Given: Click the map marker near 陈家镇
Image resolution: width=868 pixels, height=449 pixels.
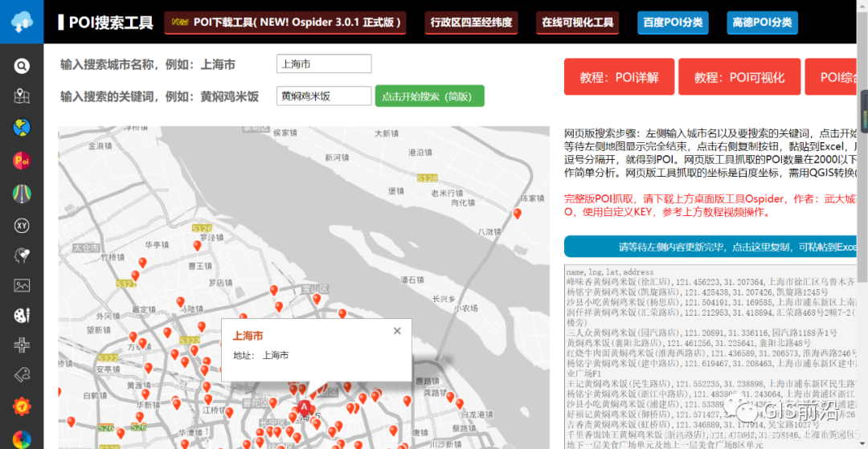Looking at the screenshot, I should tap(518, 214).
